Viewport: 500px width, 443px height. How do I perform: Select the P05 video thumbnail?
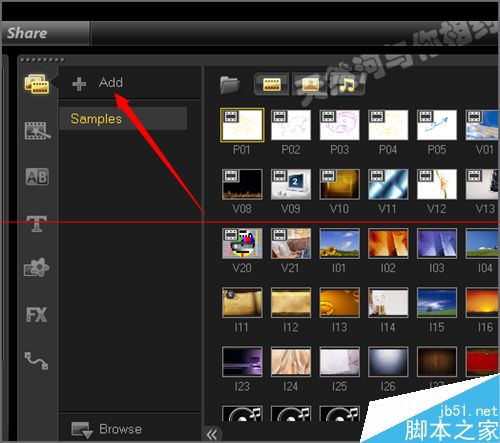pos(437,125)
